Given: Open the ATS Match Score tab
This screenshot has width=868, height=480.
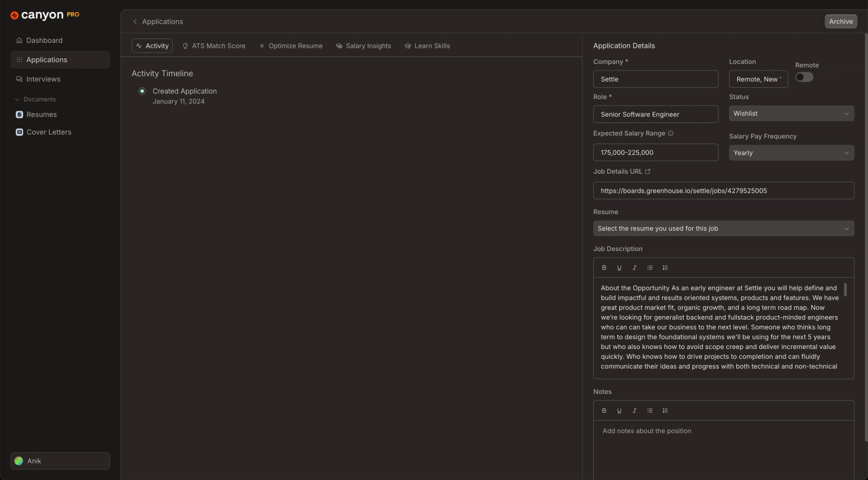Looking at the screenshot, I should 213,46.
